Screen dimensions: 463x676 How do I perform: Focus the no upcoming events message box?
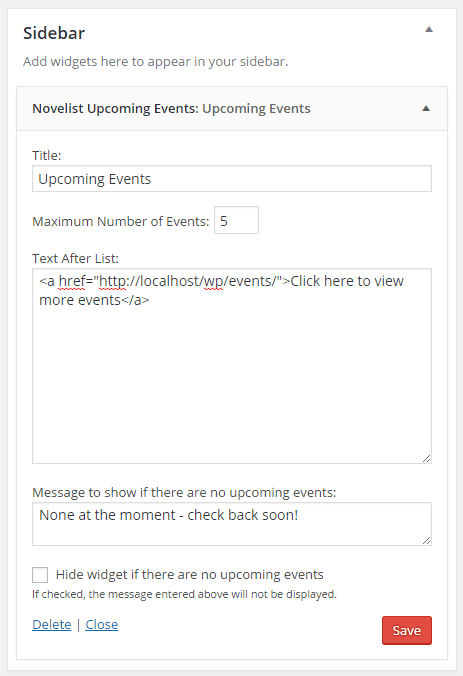232,524
